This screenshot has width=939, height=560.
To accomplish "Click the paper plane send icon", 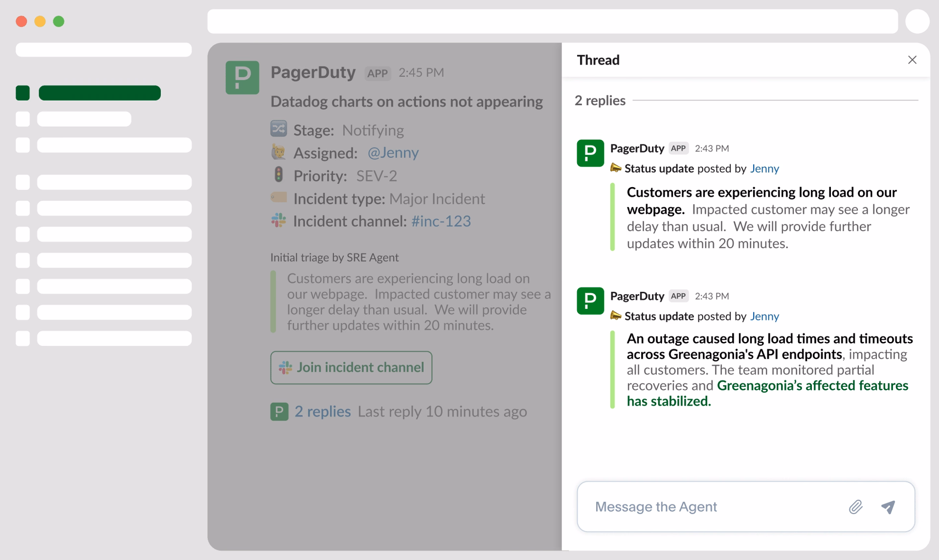I will [888, 507].
